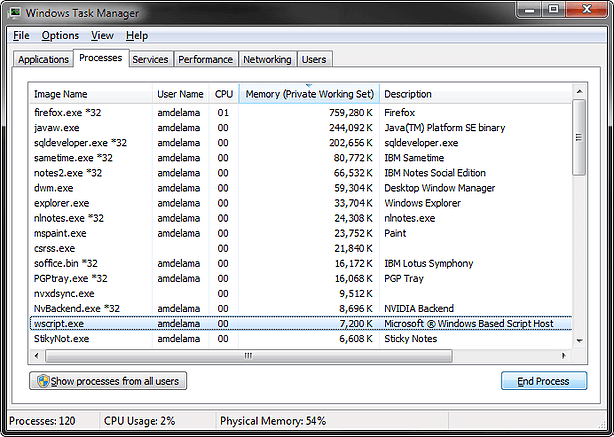This screenshot has height=437, width=614.
Task: Click the vertical scrollbar down arrow
Action: (580, 341)
